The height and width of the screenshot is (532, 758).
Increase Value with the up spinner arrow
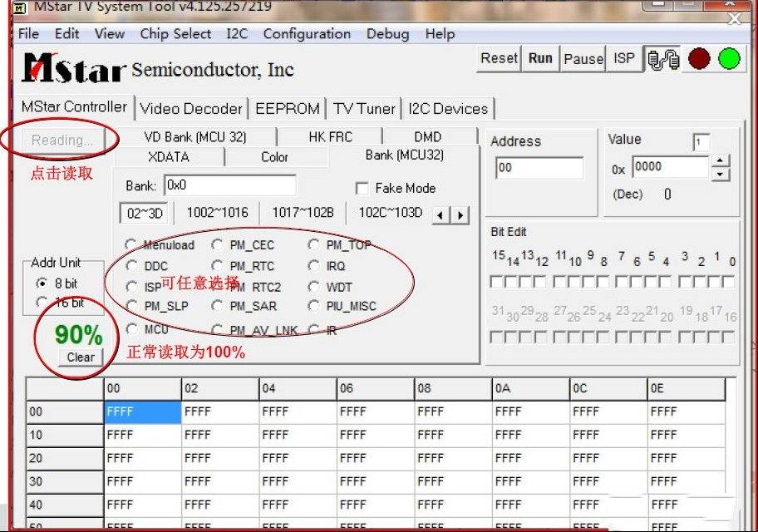721,161
